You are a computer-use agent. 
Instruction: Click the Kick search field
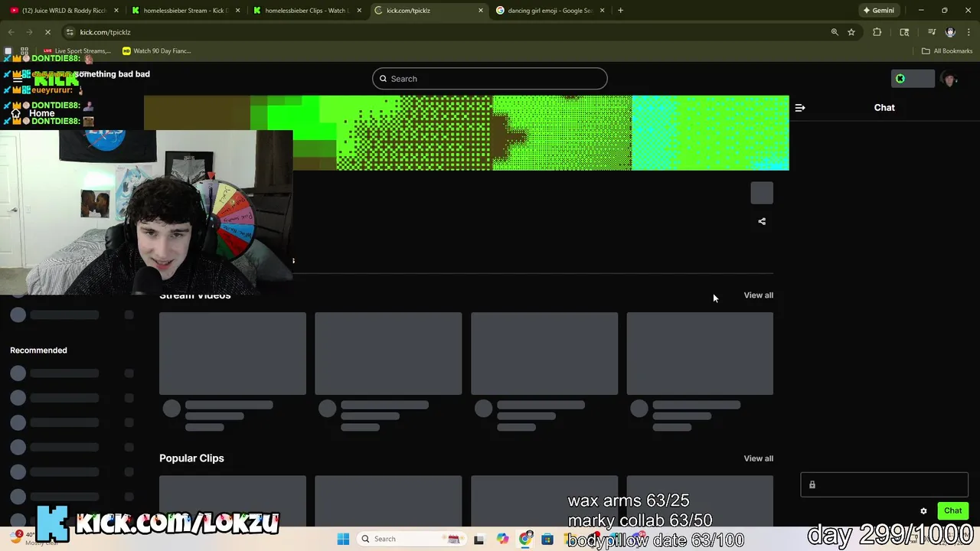490,79
